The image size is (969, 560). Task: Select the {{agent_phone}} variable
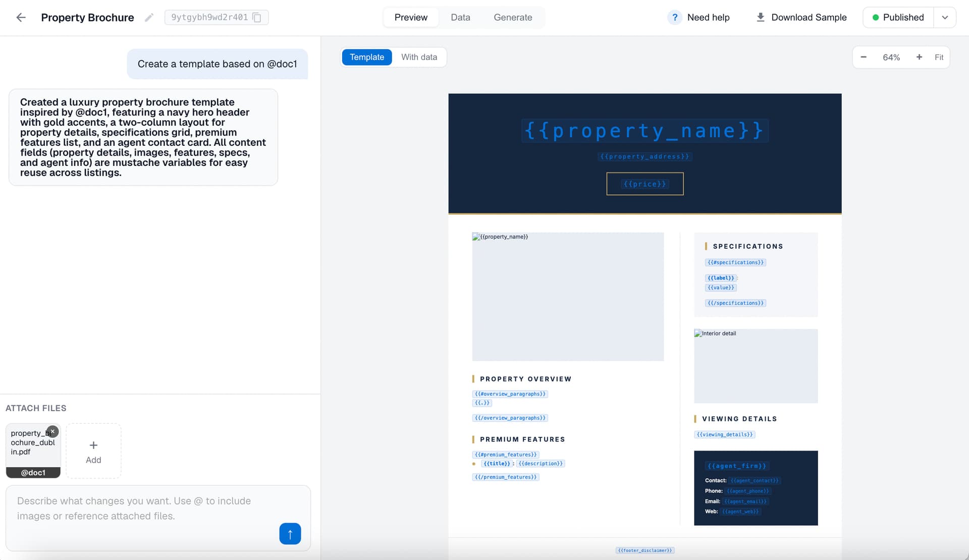[x=748, y=491]
